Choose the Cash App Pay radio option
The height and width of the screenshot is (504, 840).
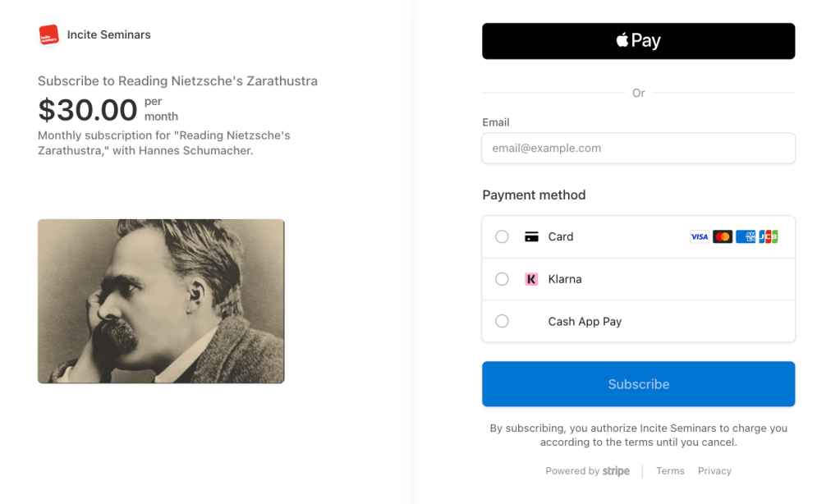[502, 322]
